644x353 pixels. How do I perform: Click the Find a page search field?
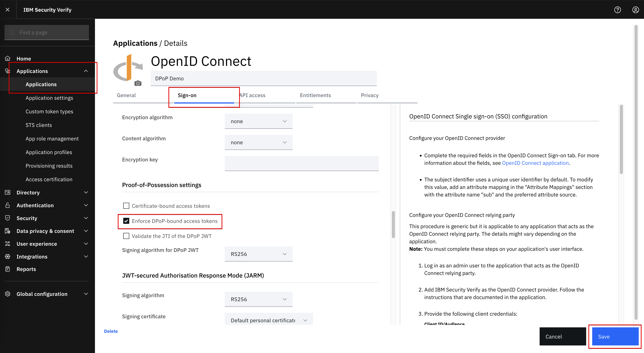[47, 32]
